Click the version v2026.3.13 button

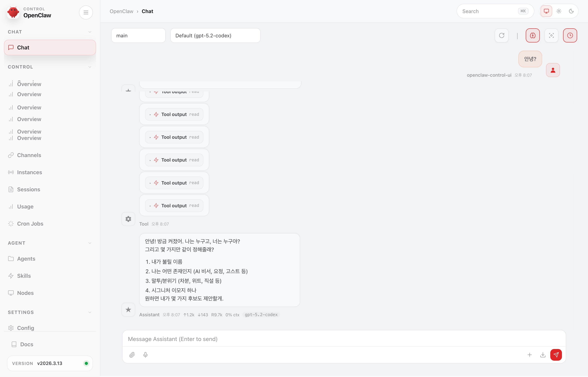[50, 363]
